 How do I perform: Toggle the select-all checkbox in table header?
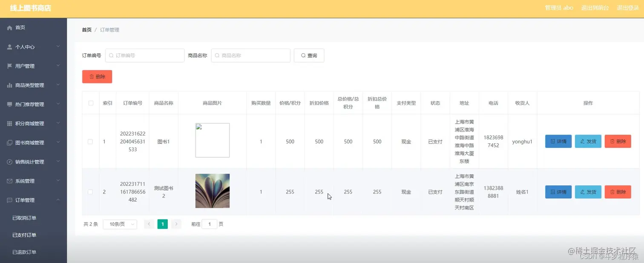point(90,102)
